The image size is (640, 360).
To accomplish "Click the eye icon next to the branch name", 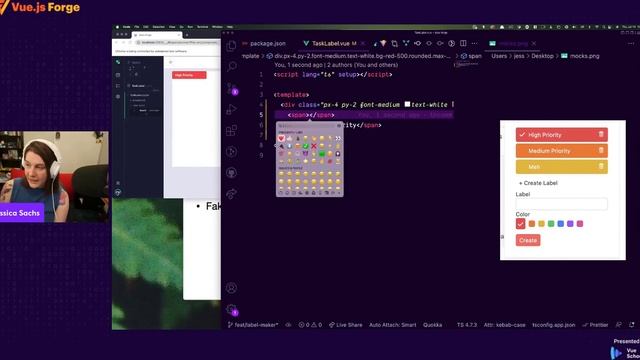I will click(x=288, y=325).
